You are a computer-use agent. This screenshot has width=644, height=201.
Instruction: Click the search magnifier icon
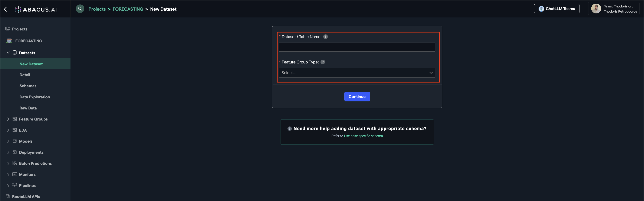(80, 9)
